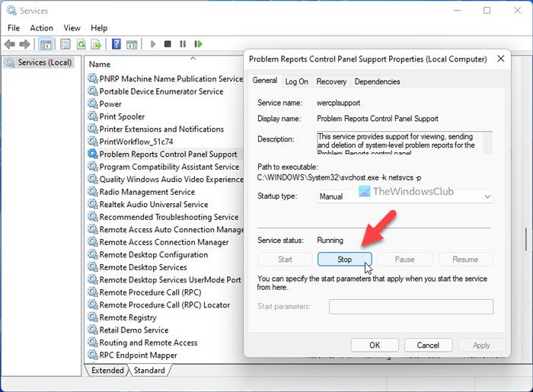533x392 pixels.
Task: Switch to the Log On tab
Action: tap(296, 81)
